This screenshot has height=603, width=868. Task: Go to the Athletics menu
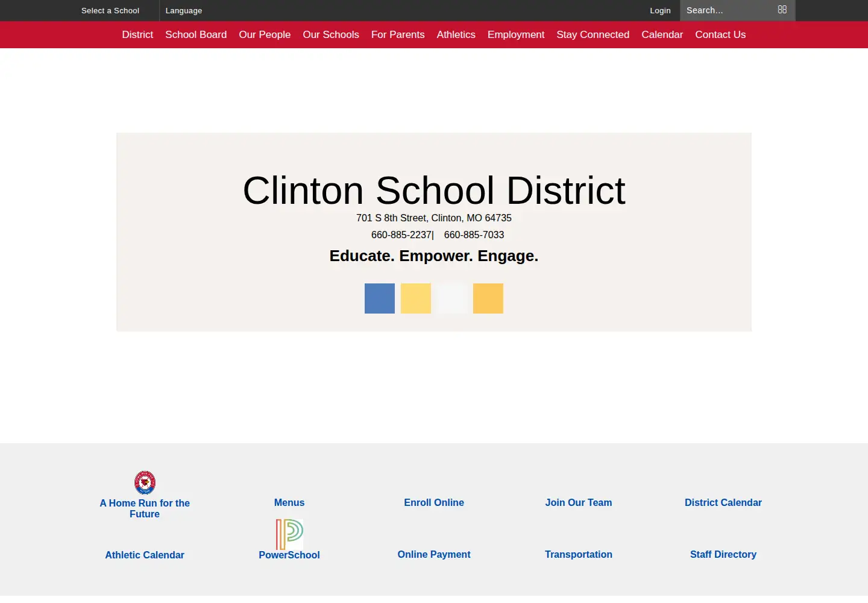[x=456, y=34]
